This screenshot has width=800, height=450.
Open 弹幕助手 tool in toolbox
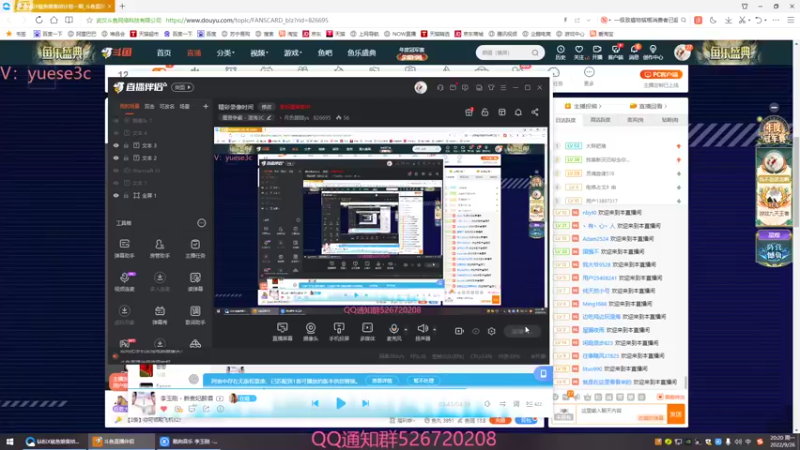[x=124, y=248]
